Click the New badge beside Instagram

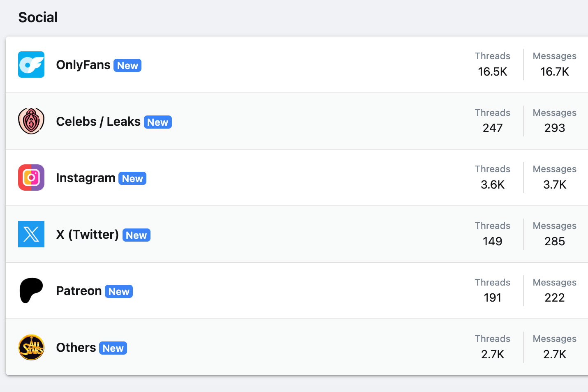tap(132, 178)
